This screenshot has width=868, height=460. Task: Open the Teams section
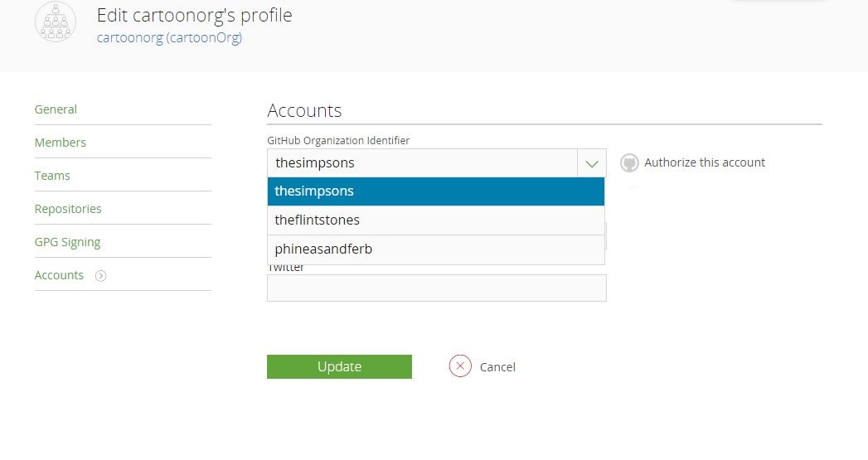(52, 176)
